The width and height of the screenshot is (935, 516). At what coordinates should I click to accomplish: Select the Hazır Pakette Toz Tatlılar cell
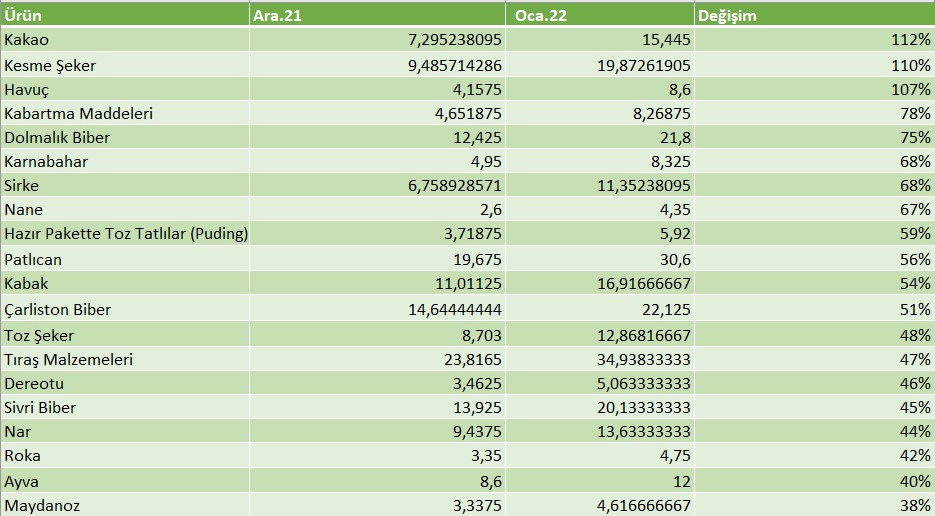[124, 234]
